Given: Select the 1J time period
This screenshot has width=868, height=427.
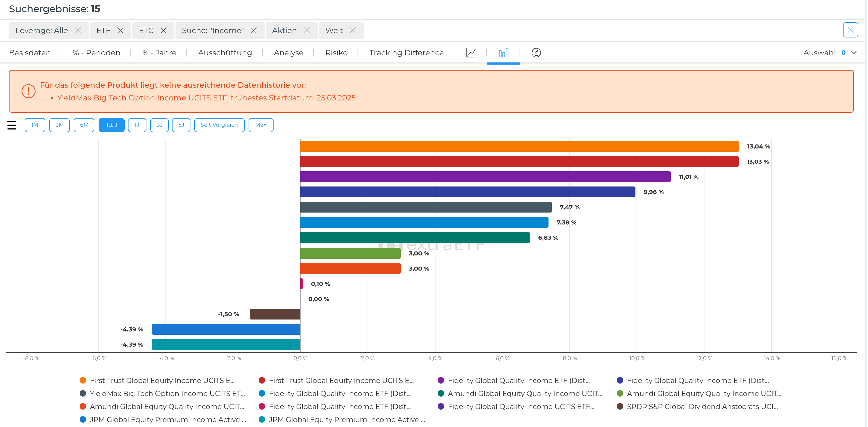Looking at the screenshot, I should (x=137, y=125).
